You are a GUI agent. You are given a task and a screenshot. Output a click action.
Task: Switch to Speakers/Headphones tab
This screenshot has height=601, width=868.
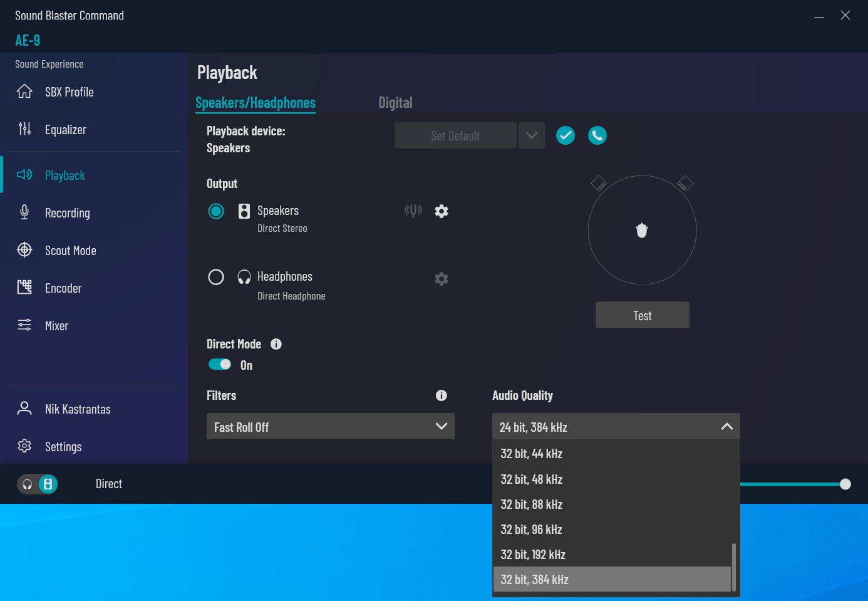(256, 103)
